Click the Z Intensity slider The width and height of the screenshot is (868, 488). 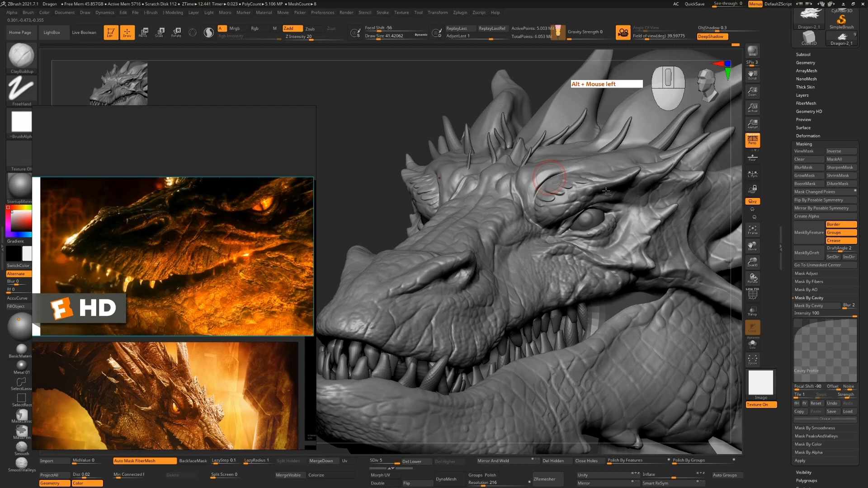(298, 37)
